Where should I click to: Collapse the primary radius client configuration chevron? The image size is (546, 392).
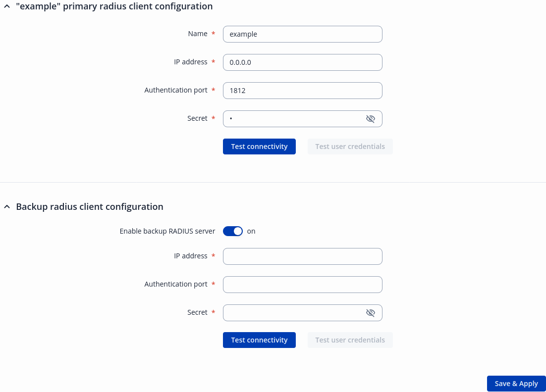coord(7,6)
